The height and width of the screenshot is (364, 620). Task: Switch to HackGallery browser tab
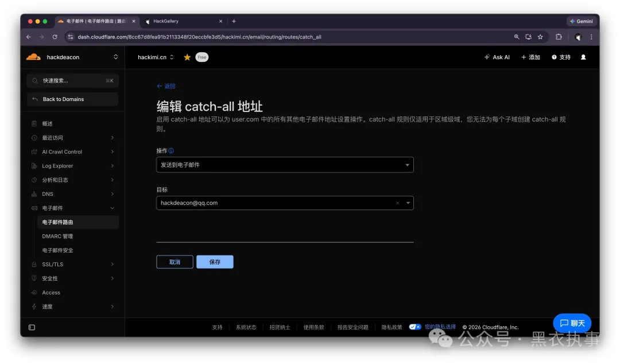[x=183, y=21]
